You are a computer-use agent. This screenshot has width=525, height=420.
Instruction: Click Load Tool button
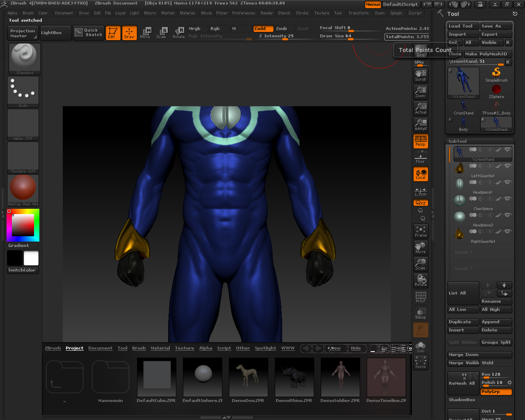tap(463, 26)
